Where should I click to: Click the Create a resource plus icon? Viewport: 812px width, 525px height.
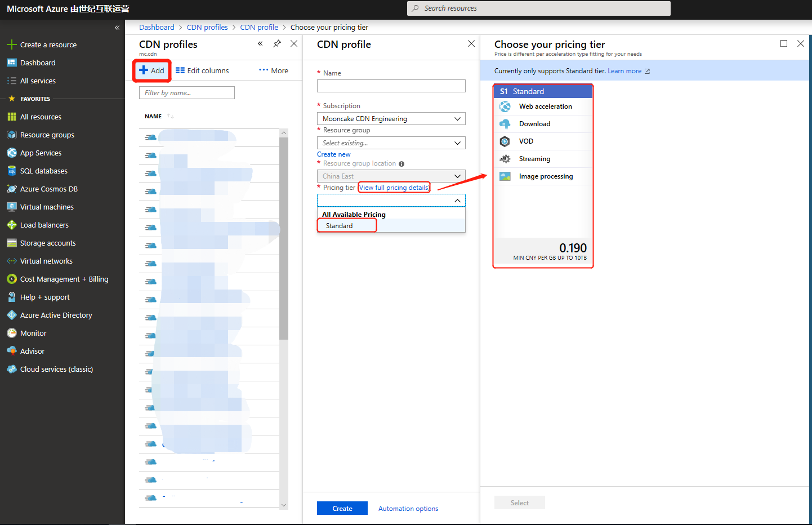[x=11, y=45]
